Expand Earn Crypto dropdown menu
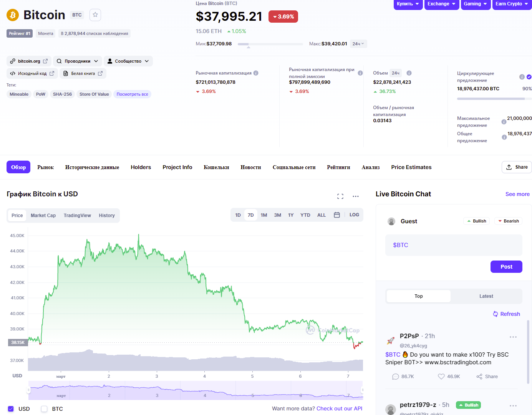532x415 pixels. [x=512, y=4]
